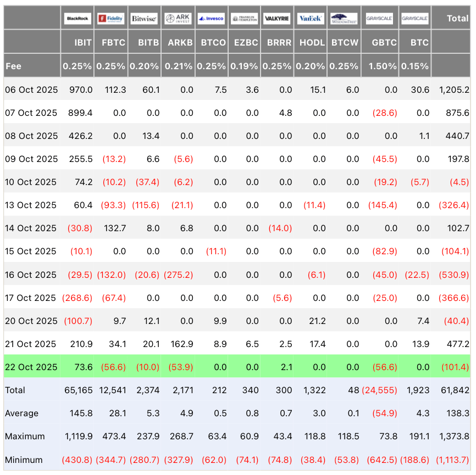
Task: Select the WisdomTree logo
Action: (x=345, y=19)
